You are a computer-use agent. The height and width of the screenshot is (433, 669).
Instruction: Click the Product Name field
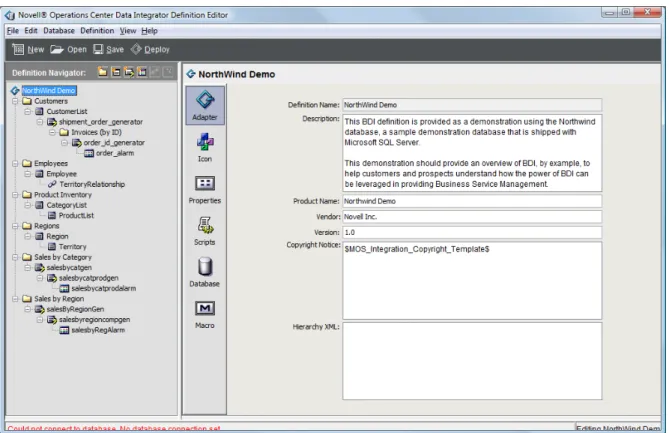pyautogui.click(x=472, y=201)
